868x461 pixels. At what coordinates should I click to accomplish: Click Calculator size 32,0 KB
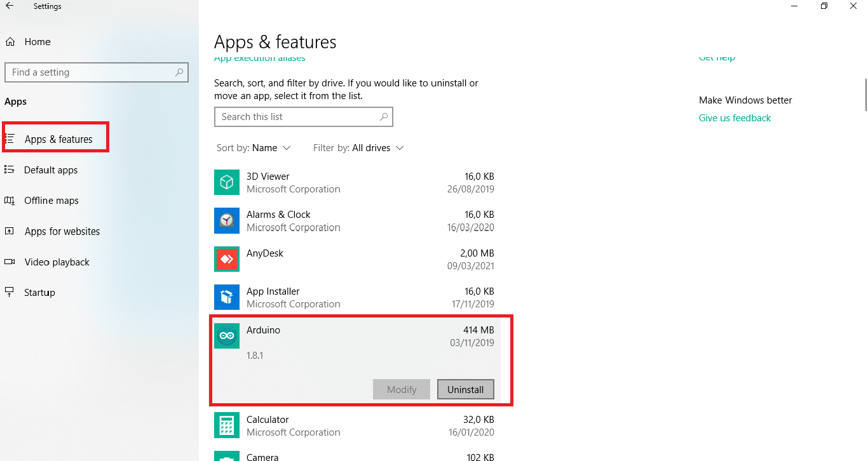(x=479, y=420)
